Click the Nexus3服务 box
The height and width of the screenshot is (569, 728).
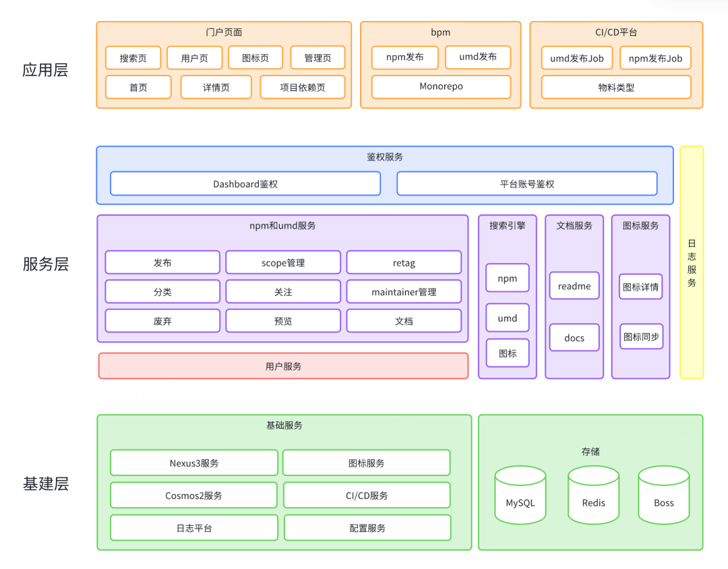click(194, 462)
